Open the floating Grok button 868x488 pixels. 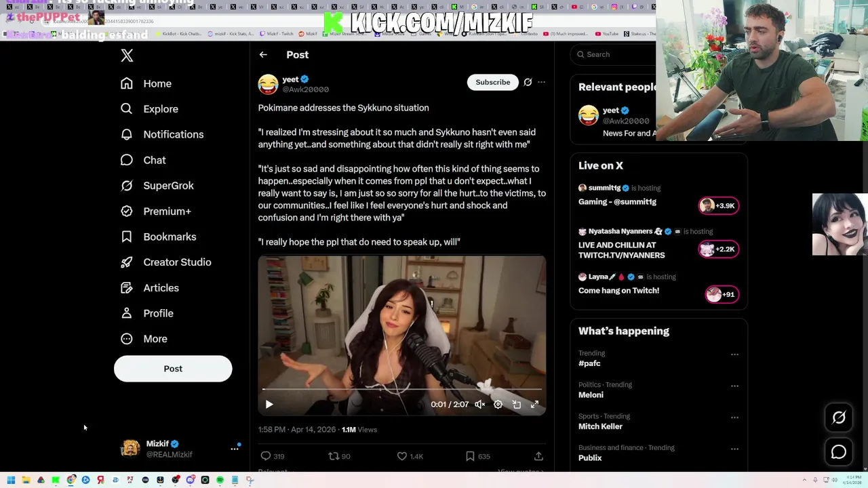pos(839,418)
